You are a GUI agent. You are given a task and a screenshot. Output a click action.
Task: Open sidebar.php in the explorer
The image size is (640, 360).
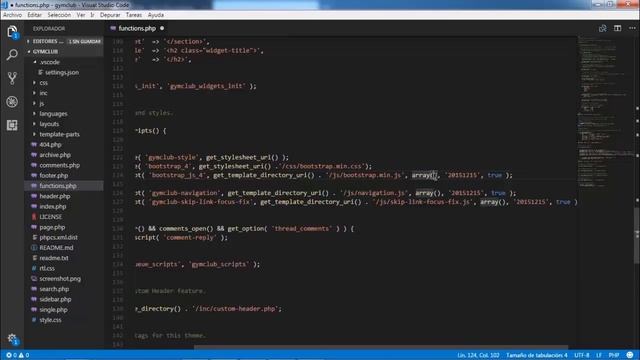(x=64, y=299)
